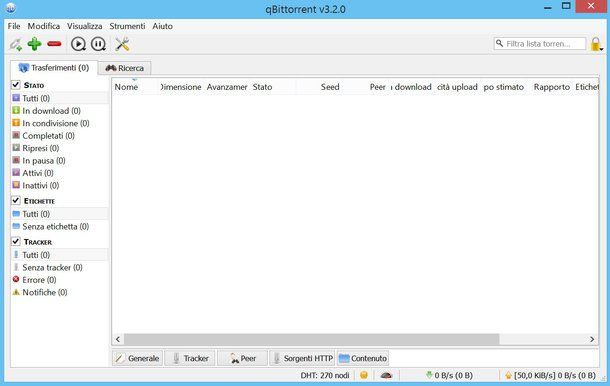
Task: Select In download (0) filter
Action: click(x=60, y=111)
